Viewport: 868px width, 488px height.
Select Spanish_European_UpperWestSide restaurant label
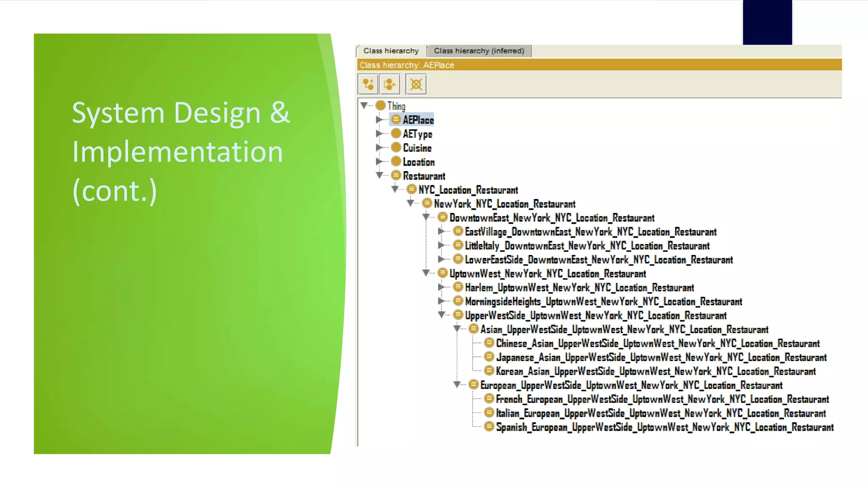tap(665, 427)
